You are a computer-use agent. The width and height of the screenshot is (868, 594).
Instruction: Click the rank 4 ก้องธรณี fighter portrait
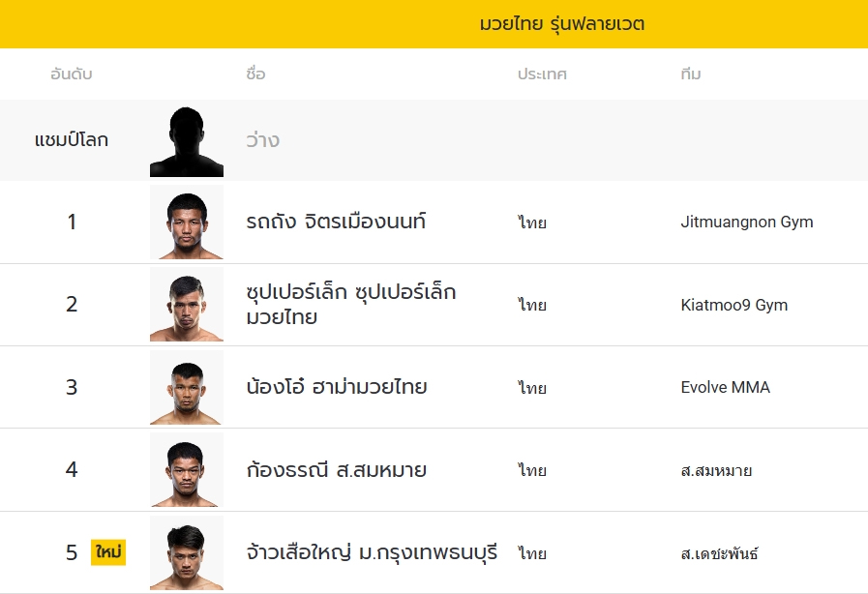pyautogui.click(x=187, y=470)
